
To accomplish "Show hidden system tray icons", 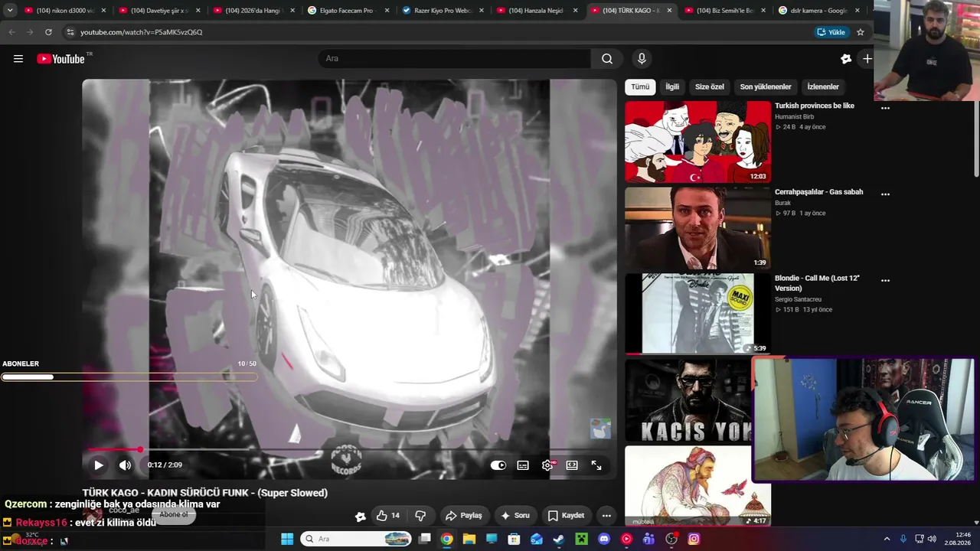I will pyautogui.click(x=887, y=539).
